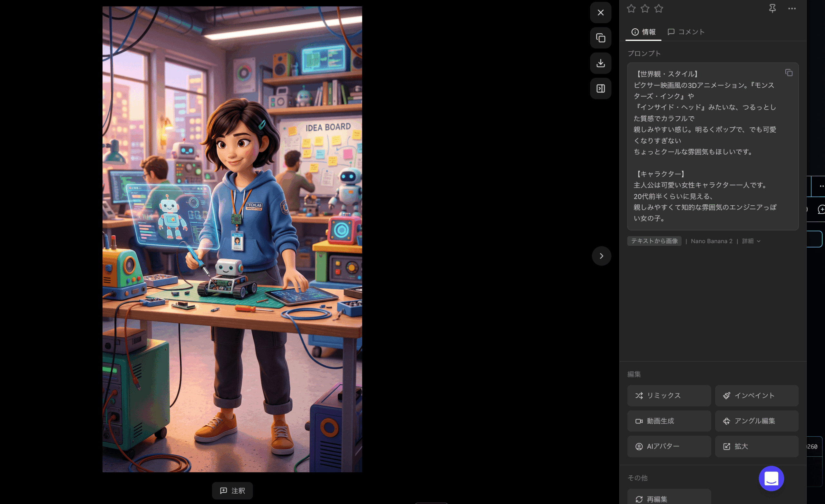Expand the 詳細 details dropdown
Screen dimensions: 825x504
pos(751,241)
